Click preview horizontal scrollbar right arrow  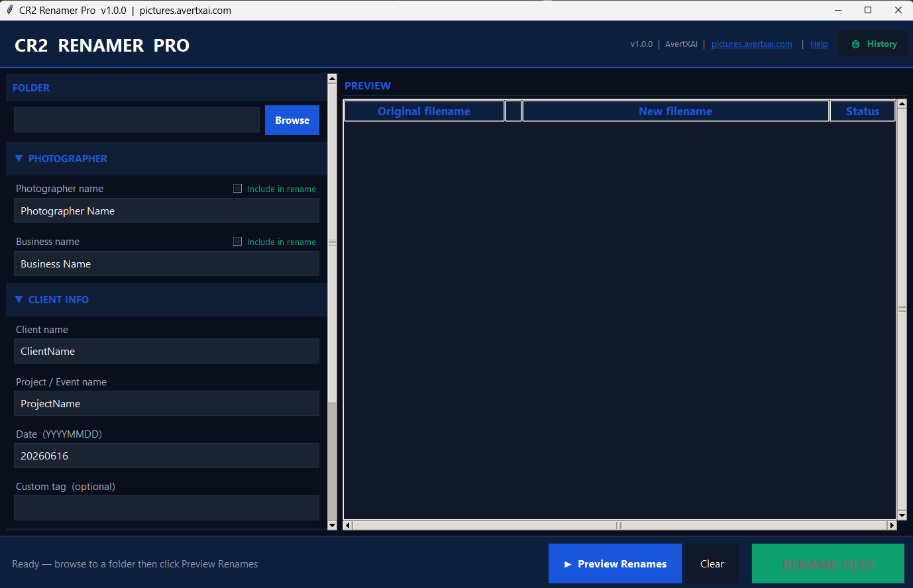pos(892,525)
